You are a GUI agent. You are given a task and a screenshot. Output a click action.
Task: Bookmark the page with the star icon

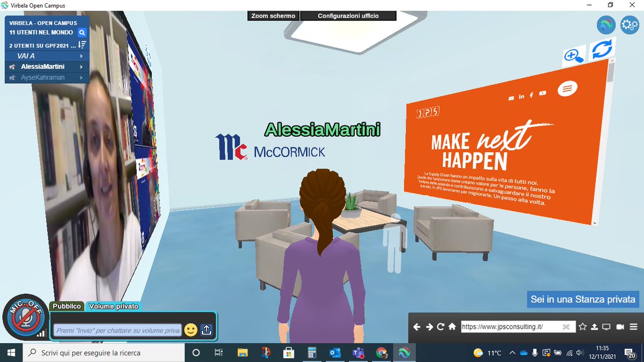pyautogui.click(x=582, y=327)
